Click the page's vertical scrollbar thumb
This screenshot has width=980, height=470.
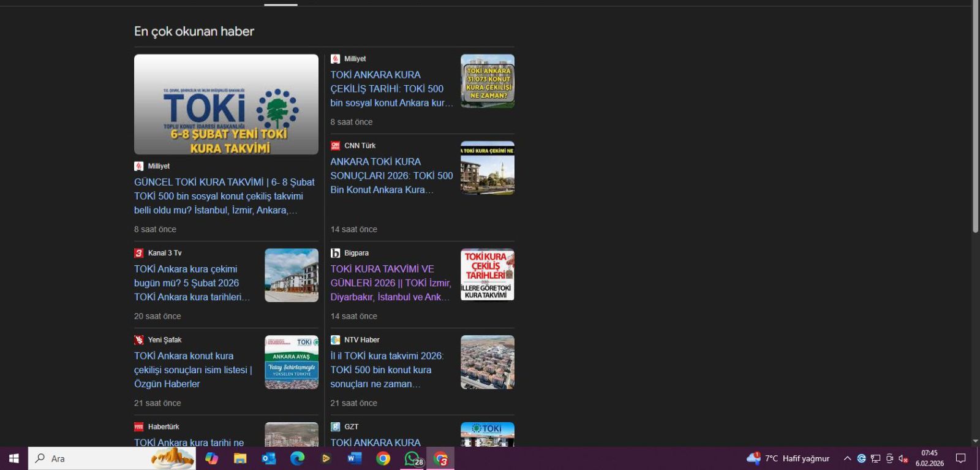(x=975, y=116)
